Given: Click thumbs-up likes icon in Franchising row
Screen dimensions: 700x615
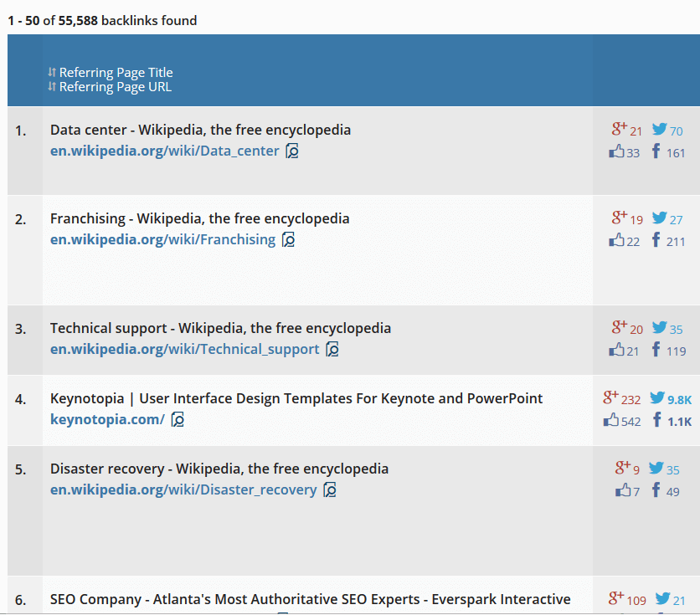Looking at the screenshot, I should point(616,240).
